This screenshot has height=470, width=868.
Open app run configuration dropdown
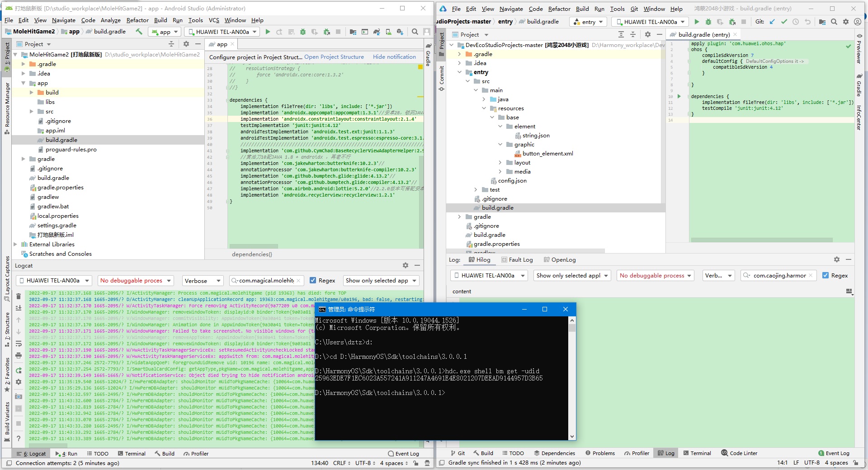tap(165, 32)
